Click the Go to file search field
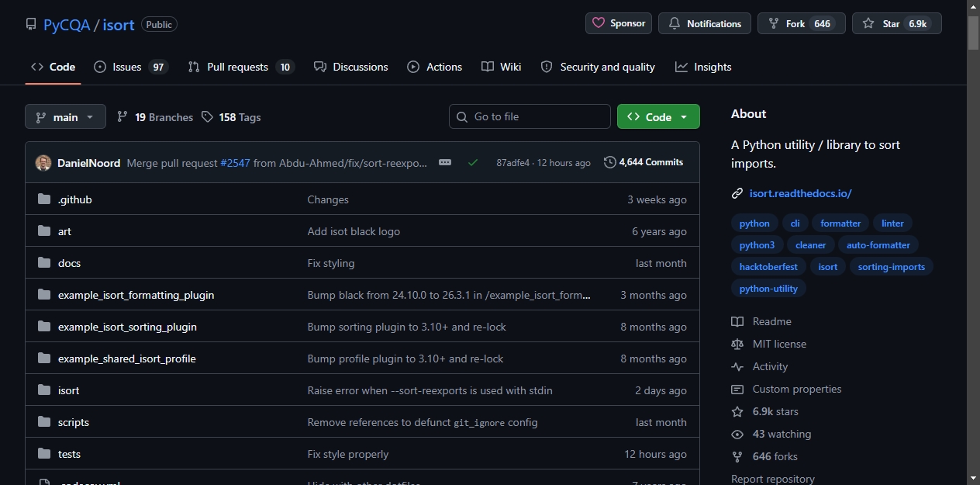The image size is (980, 485). pos(530,116)
